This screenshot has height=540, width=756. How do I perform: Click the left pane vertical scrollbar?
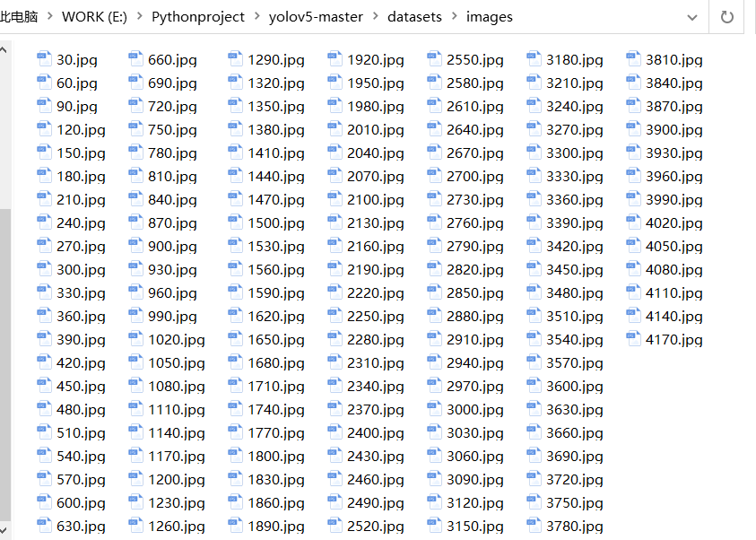[5, 359]
